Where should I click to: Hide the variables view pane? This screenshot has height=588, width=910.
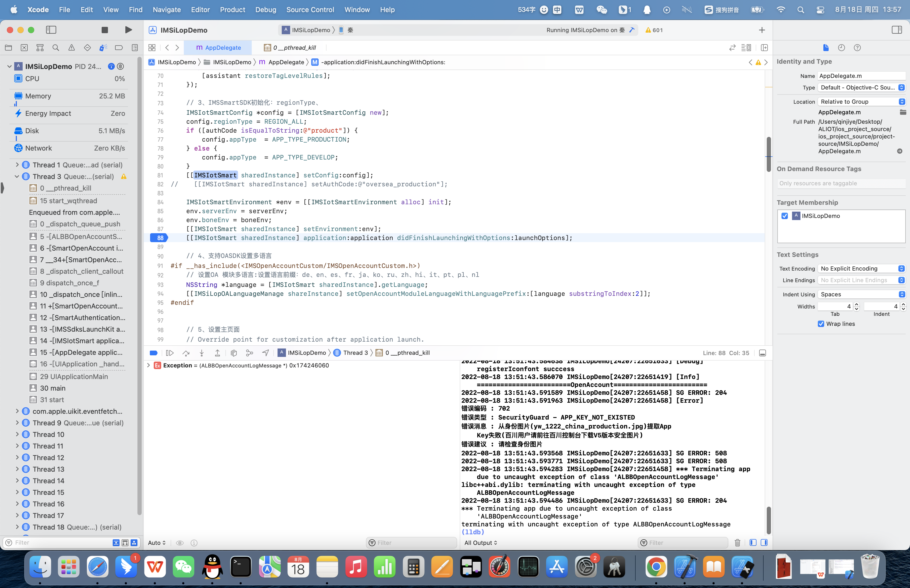[x=753, y=542]
